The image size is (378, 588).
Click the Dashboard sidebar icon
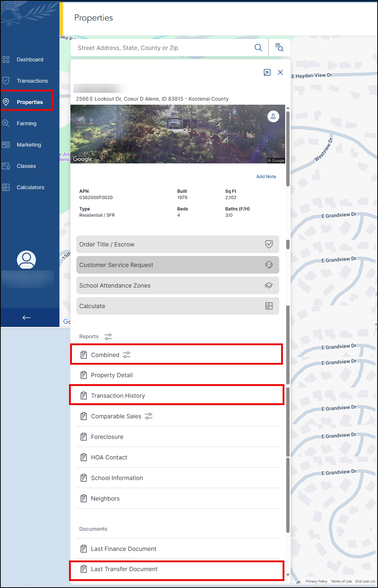(6, 59)
